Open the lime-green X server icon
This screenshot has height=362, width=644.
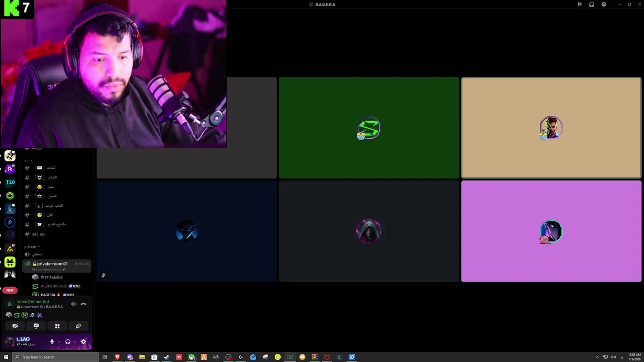tap(10, 262)
